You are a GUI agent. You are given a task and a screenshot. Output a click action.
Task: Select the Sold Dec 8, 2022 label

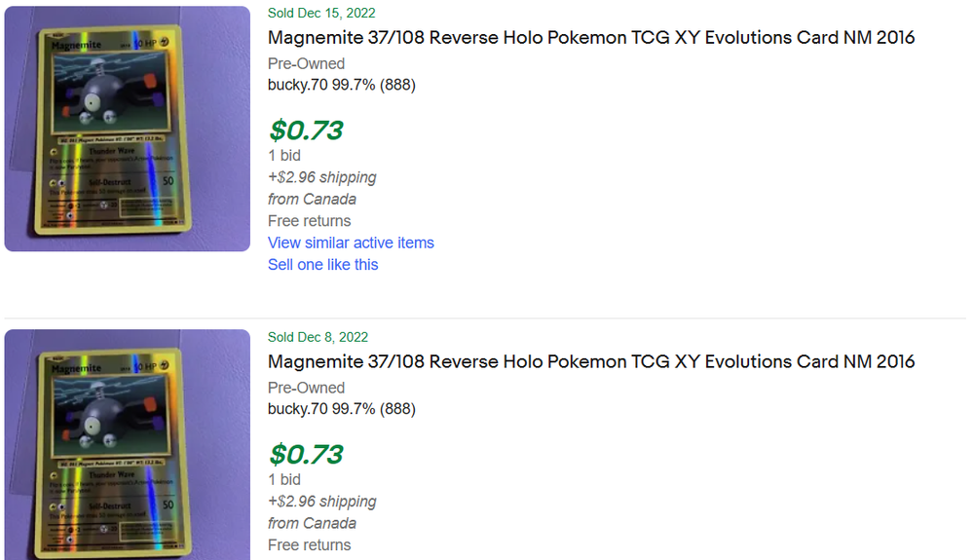[x=318, y=337]
